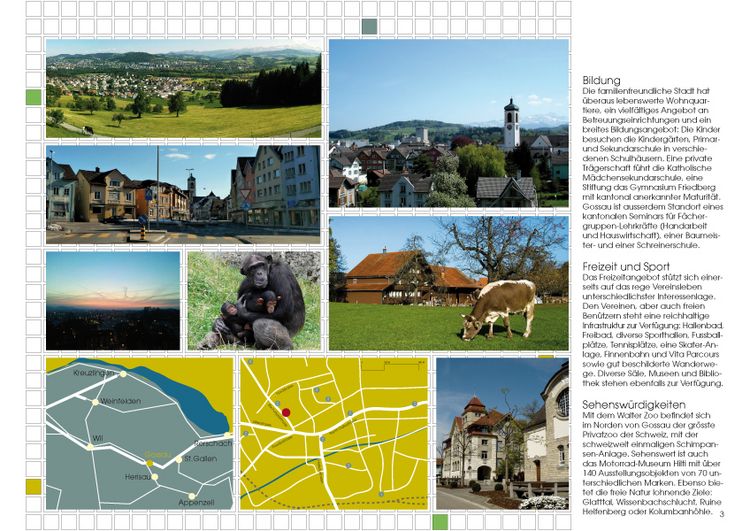Select the Kreuzlingen label on regional map

pyautogui.click(x=94, y=373)
